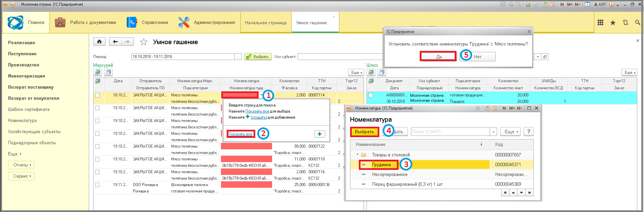Click the calculator icon in Номенклатура window

[x=487, y=108]
